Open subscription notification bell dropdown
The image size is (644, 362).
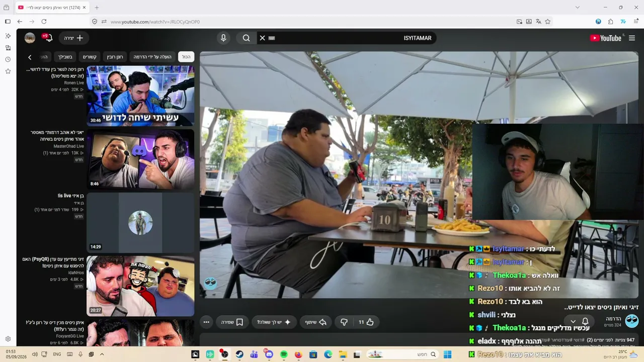579,321
